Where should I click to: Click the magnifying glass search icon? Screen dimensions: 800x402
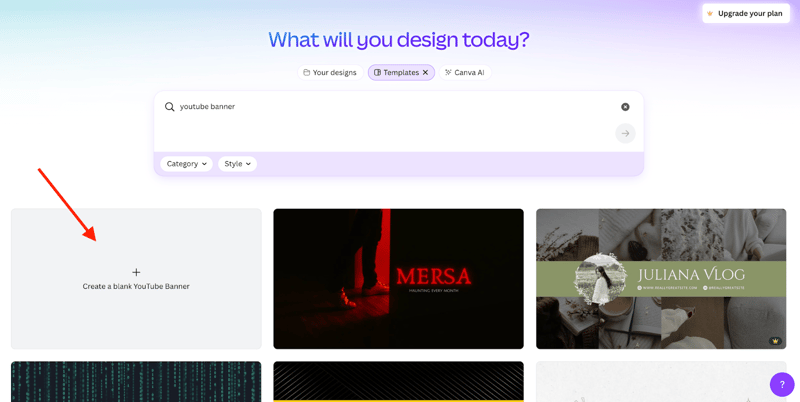(x=170, y=107)
